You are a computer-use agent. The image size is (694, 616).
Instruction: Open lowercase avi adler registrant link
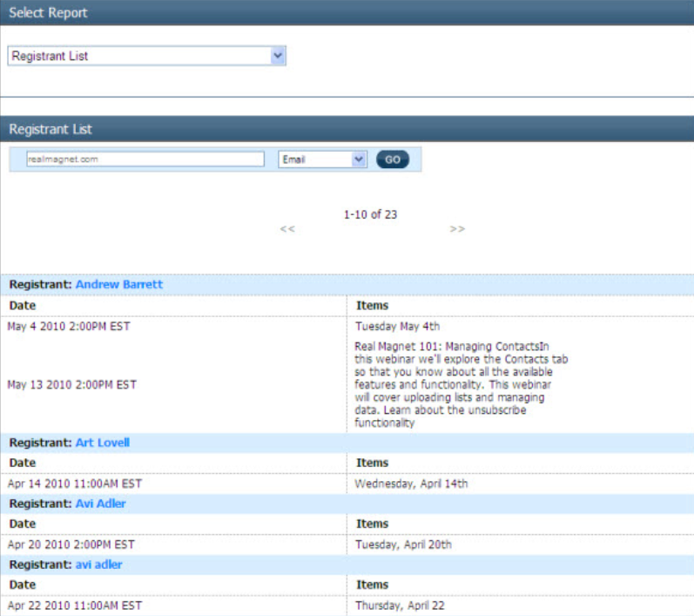[x=98, y=565]
